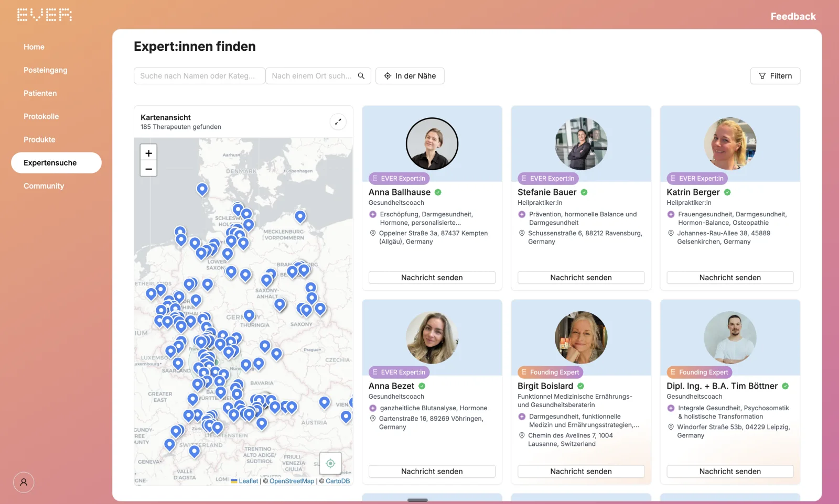Click '185 Therapeuten gefunden' text
This screenshot has height=504, width=839.
click(181, 127)
